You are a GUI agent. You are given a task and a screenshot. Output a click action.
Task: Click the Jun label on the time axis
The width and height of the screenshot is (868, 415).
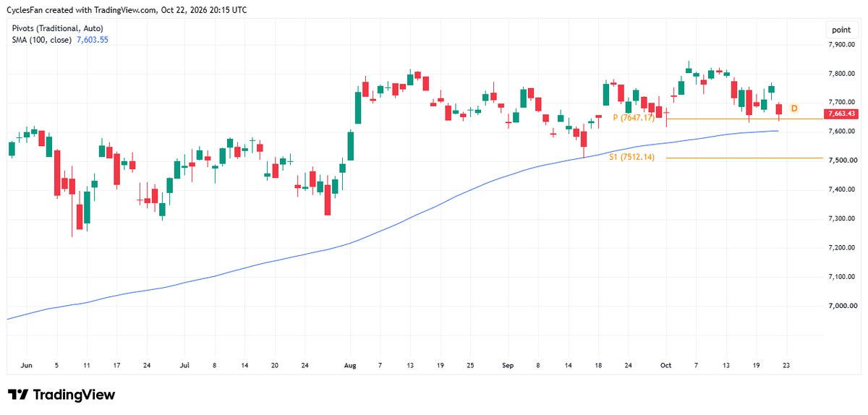click(28, 366)
